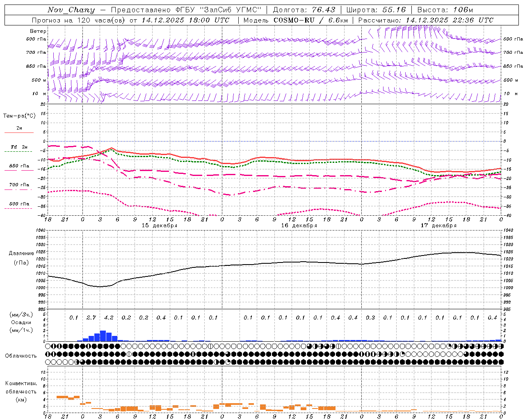Click the date label 15 декабря
Image resolution: width=525 pixels, height=420 pixels.
[160, 226]
